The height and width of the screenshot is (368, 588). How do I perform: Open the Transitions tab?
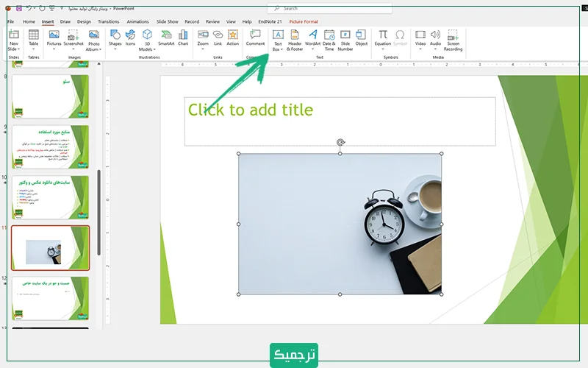pyautogui.click(x=108, y=21)
